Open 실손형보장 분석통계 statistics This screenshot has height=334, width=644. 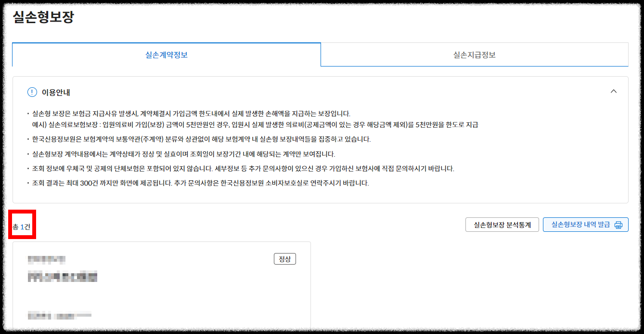coord(502,224)
